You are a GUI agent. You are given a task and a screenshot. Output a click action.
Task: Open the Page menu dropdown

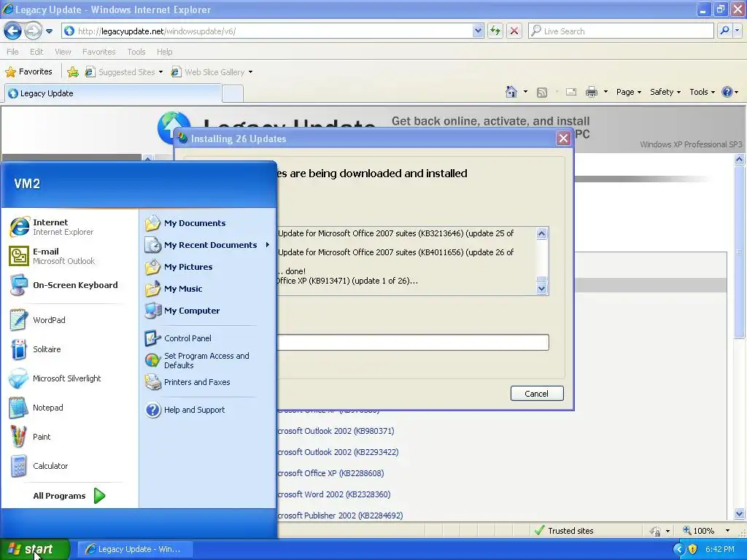[x=629, y=92]
